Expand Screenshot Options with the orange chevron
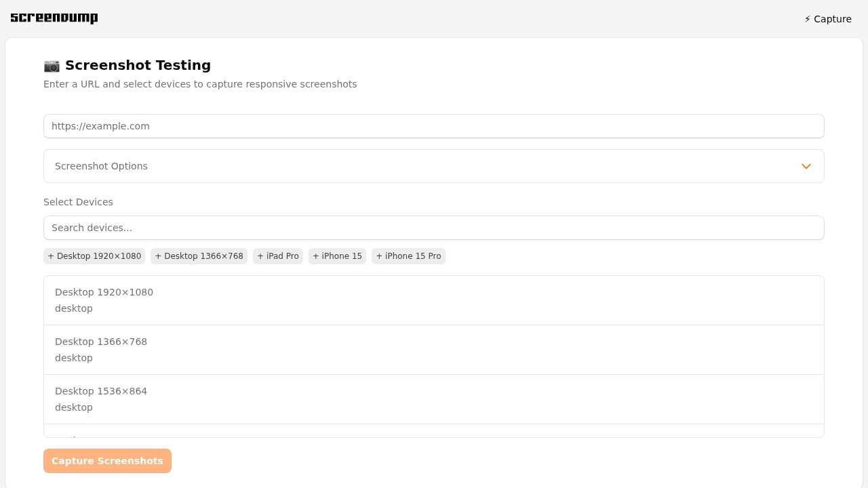Screen dimensions: 868x488 806,166
